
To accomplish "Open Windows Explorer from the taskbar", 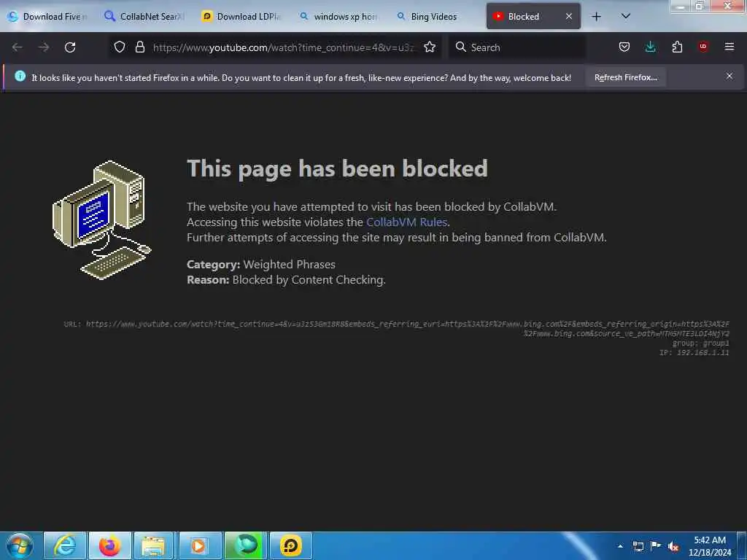I will [154, 545].
